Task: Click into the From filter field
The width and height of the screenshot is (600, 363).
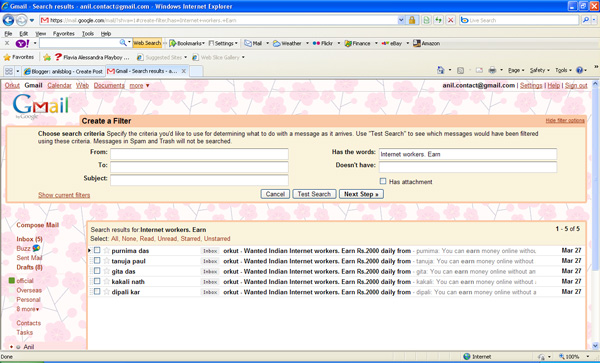Action: pyautogui.click(x=199, y=154)
